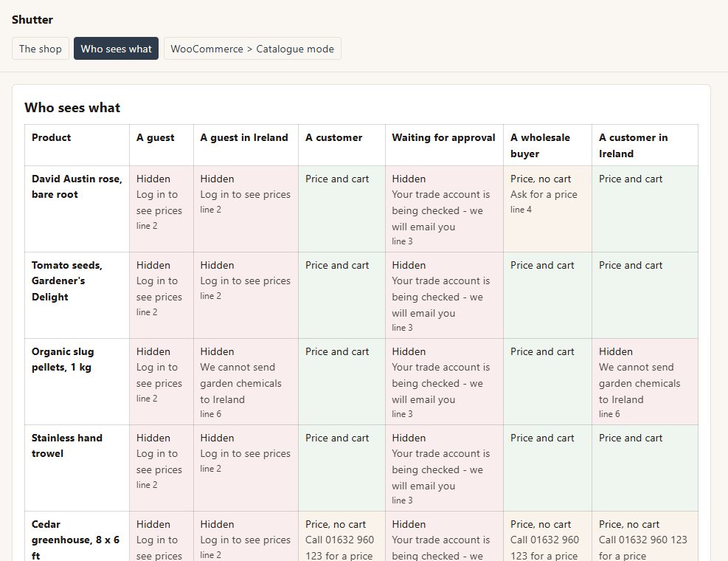Click David Austin rose's "Waiting for approval" cell

[444, 209]
